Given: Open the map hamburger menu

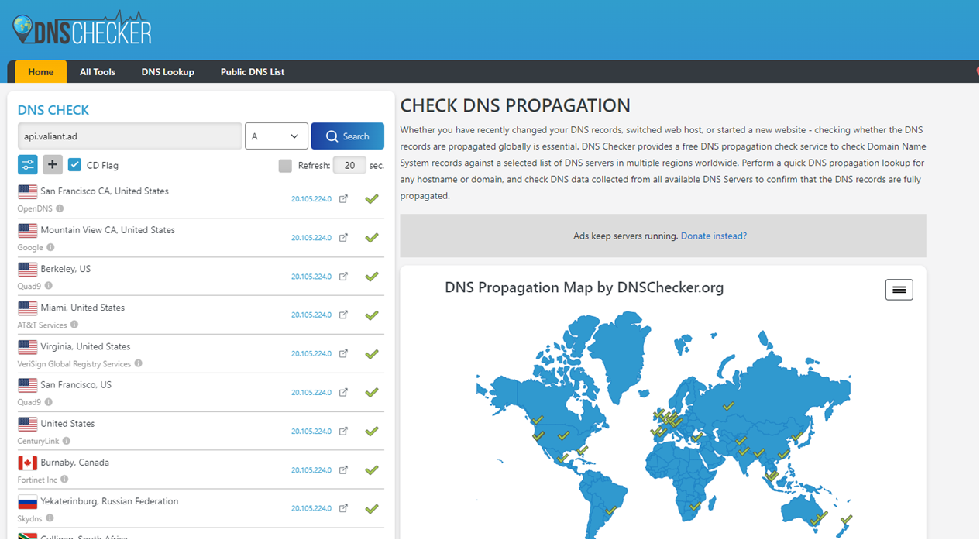Looking at the screenshot, I should [x=899, y=290].
